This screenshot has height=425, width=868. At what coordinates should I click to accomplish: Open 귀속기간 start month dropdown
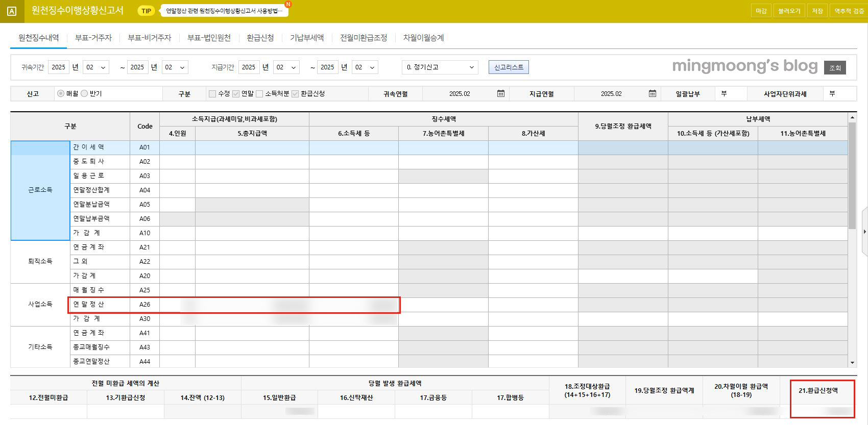[96, 67]
